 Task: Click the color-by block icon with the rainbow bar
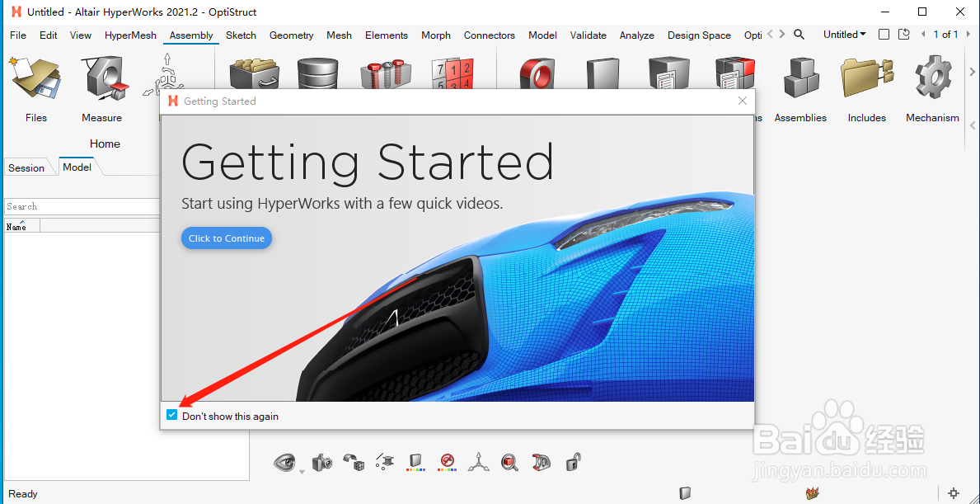pyautogui.click(x=415, y=463)
